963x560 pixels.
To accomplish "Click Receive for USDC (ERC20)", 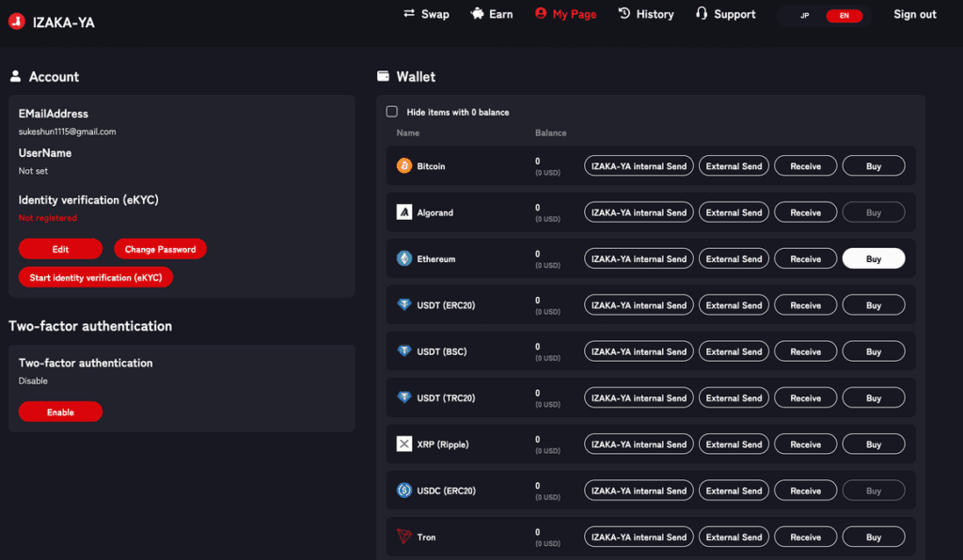I will click(x=805, y=490).
